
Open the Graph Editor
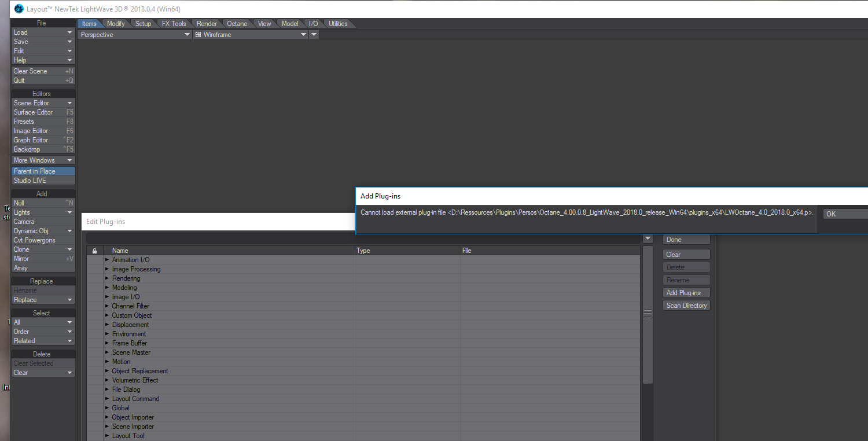43,140
